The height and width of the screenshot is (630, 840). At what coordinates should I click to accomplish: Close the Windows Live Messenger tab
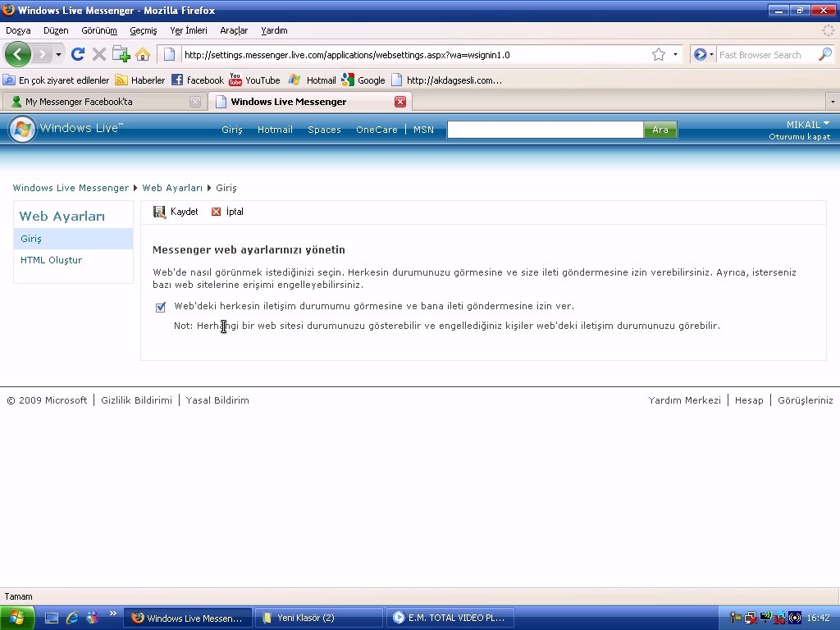tap(400, 102)
